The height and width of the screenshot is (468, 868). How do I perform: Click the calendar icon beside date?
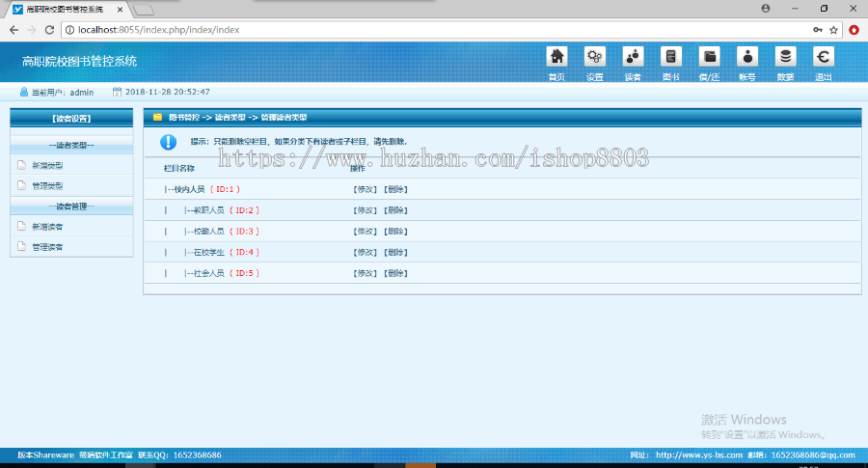(117, 92)
